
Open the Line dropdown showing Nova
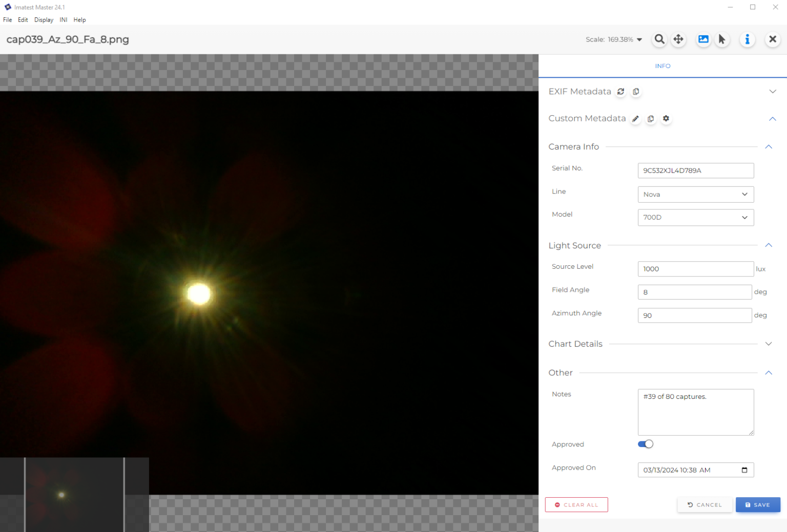[x=695, y=195]
